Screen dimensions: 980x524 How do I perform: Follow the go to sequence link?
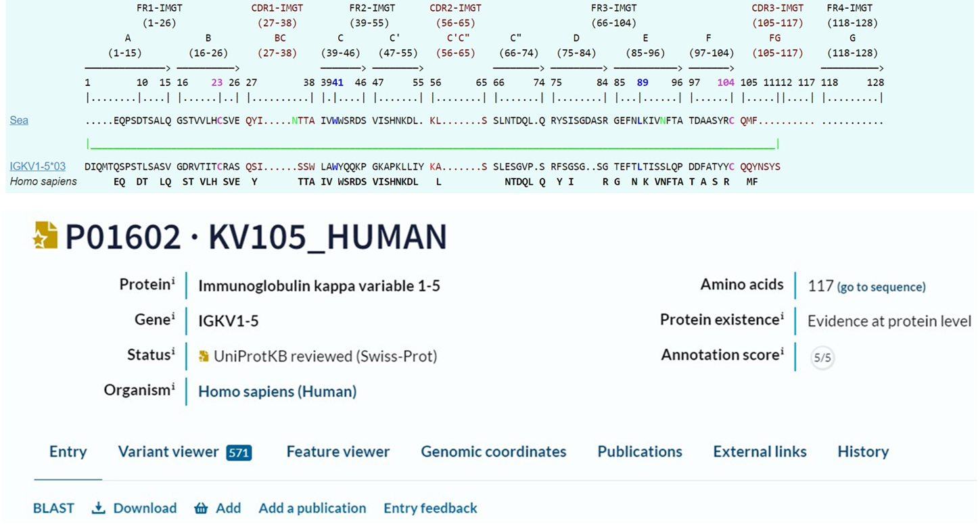click(881, 287)
